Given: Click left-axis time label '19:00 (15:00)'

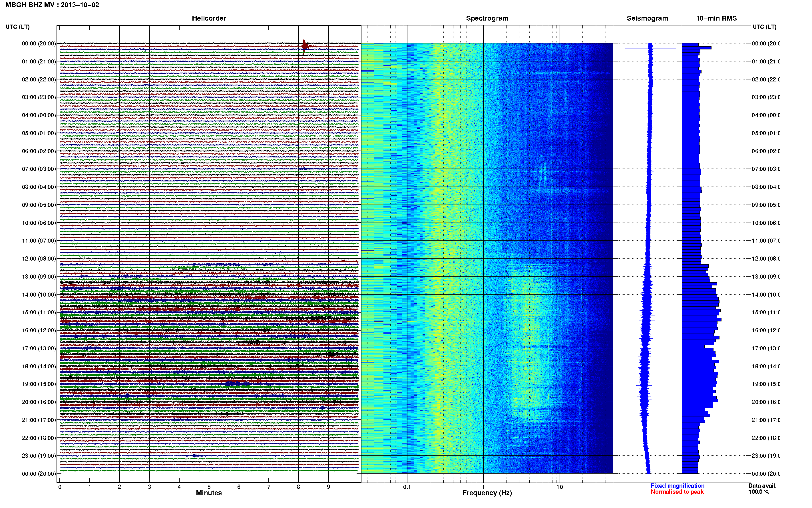Looking at the screenshot, I should click(39, 384).
